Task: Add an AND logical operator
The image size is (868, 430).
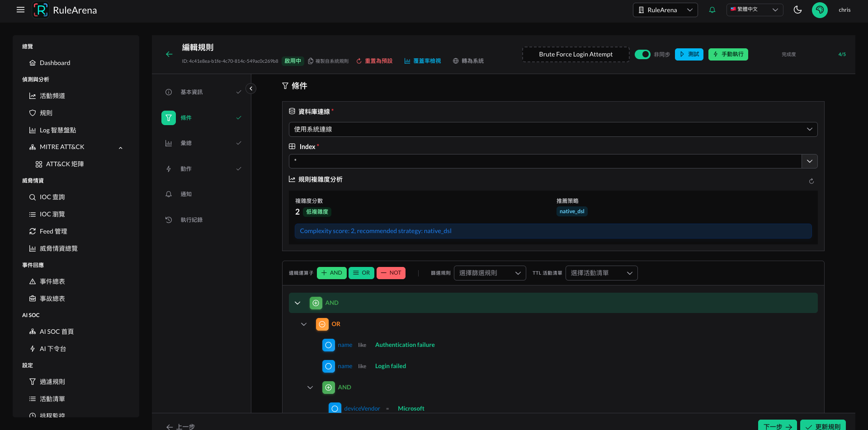Action: coord(332,273)
